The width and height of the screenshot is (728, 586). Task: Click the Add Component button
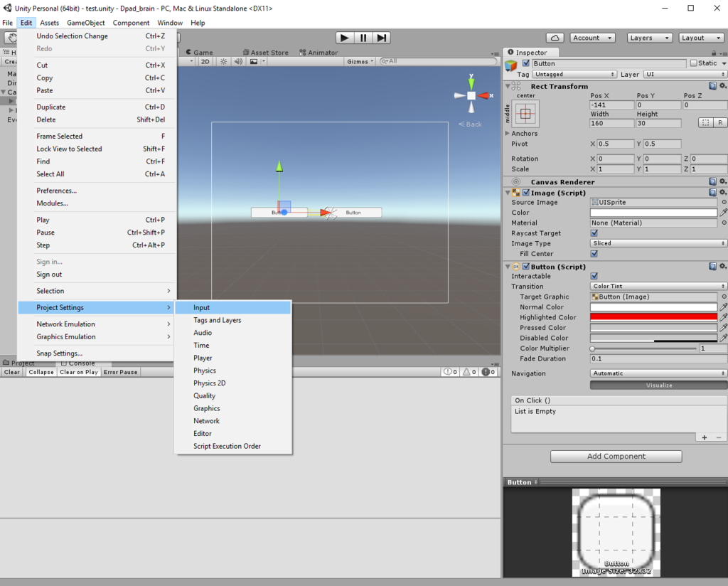[616, 456]
